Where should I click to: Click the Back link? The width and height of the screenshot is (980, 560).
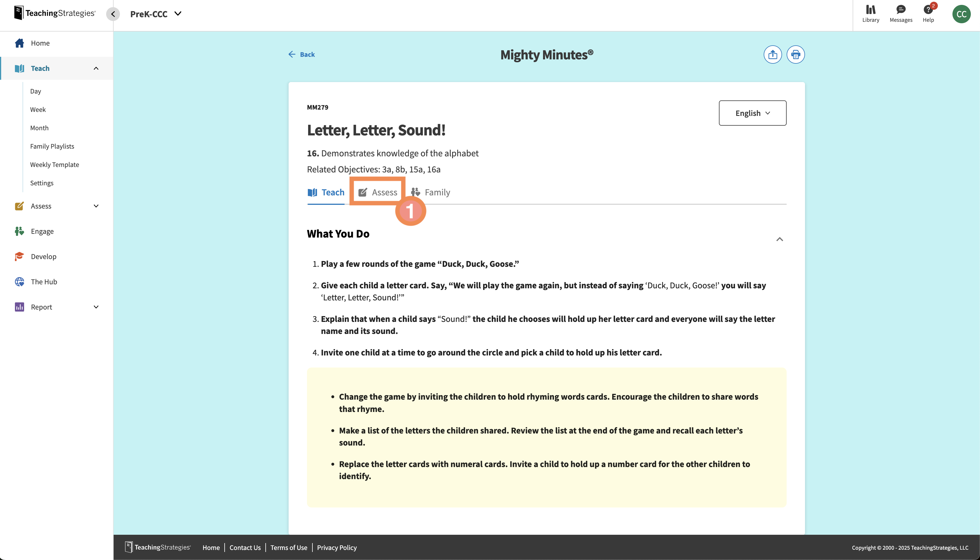pos(302,54)
